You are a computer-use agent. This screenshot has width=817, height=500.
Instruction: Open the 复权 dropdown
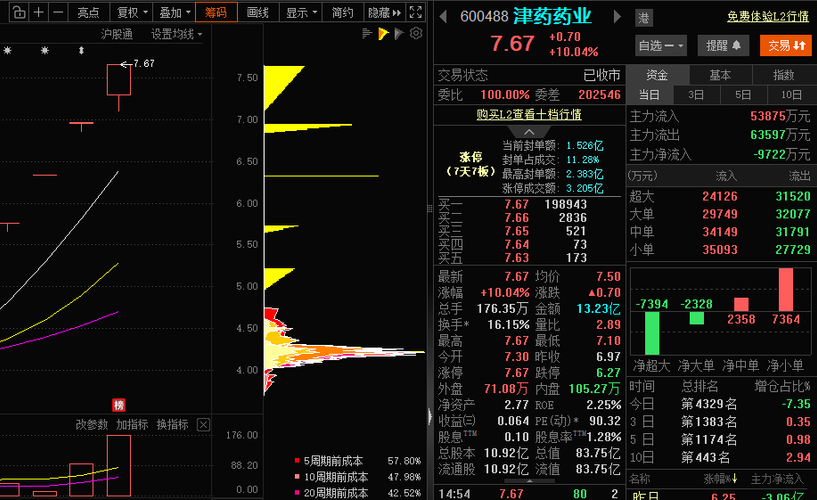132,12
